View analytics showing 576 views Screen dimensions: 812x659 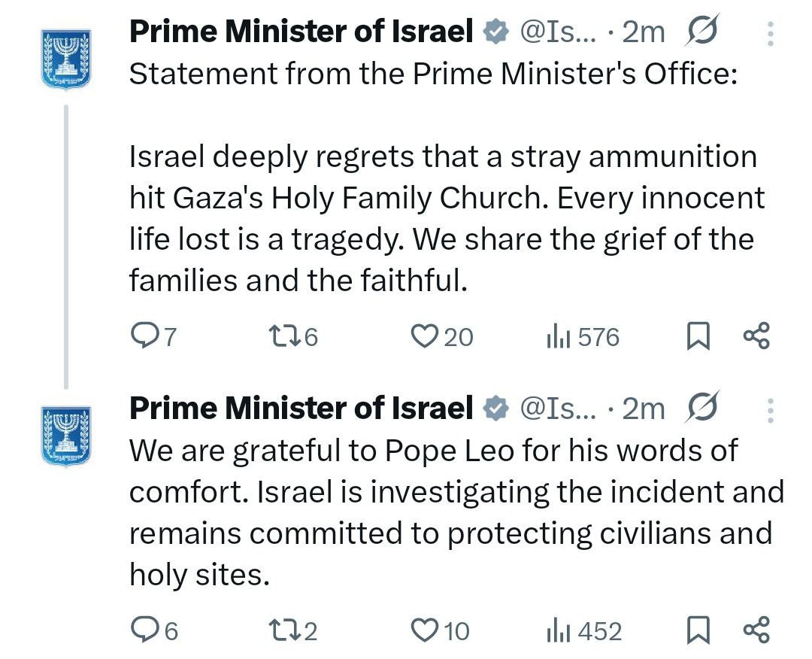(583, 337)
